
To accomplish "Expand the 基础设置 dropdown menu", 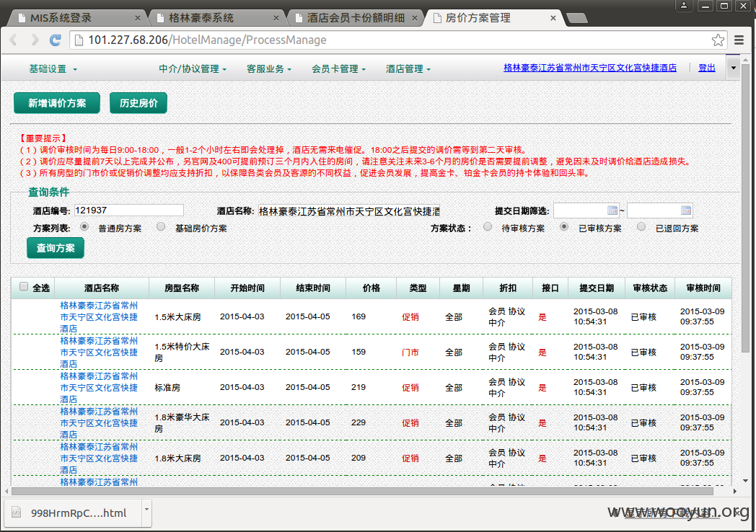I will pyautogui.click(x=53, y=69).
